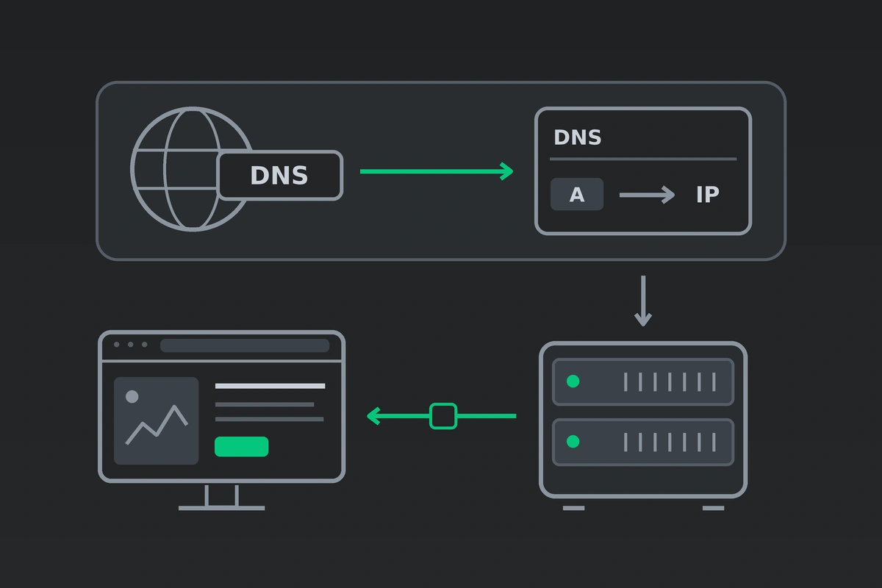The width and height of the screenshot is (882, 588).
Task: Click the upper server unit's green status light
Action: coord(573,381)
